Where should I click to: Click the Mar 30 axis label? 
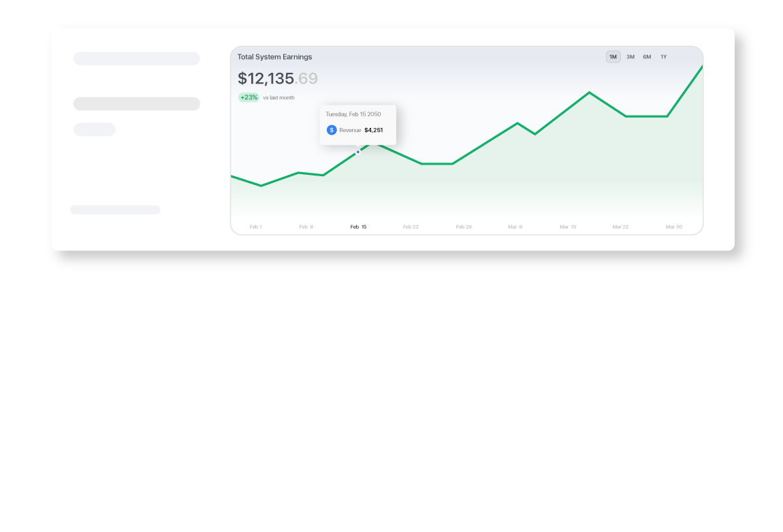point(673,227)
